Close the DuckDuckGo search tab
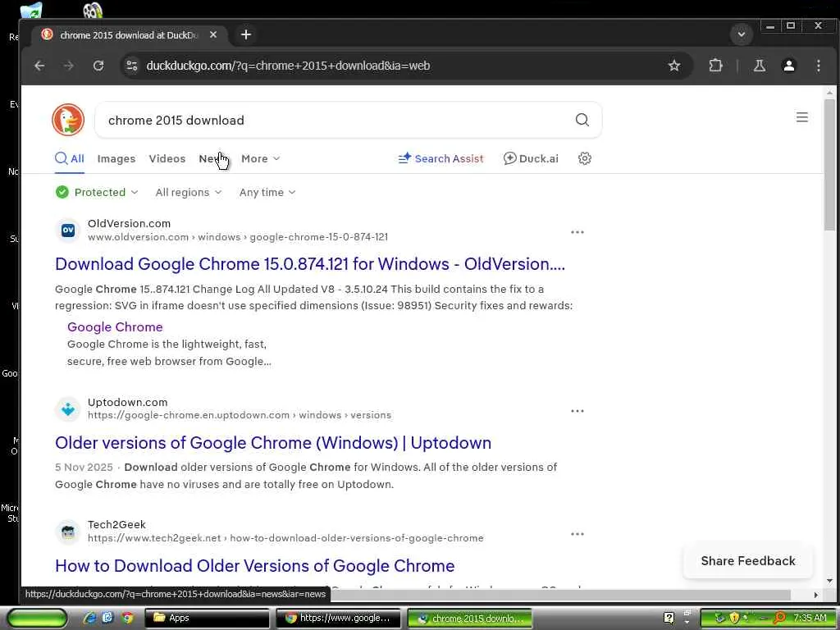The height and width of the screenshot is (630, 840). point(213,34)
